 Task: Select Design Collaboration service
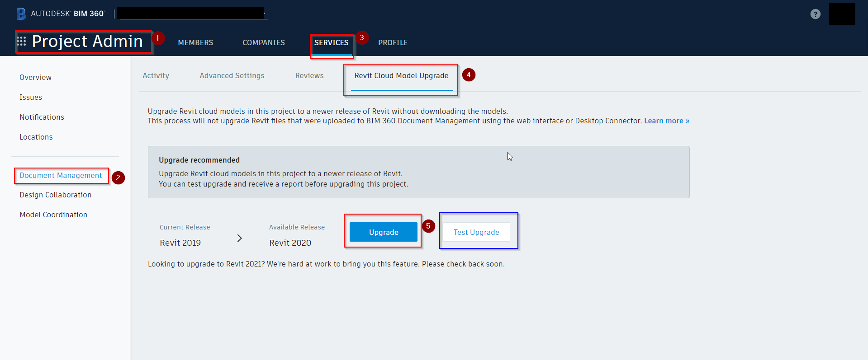(x=56, y=195)
